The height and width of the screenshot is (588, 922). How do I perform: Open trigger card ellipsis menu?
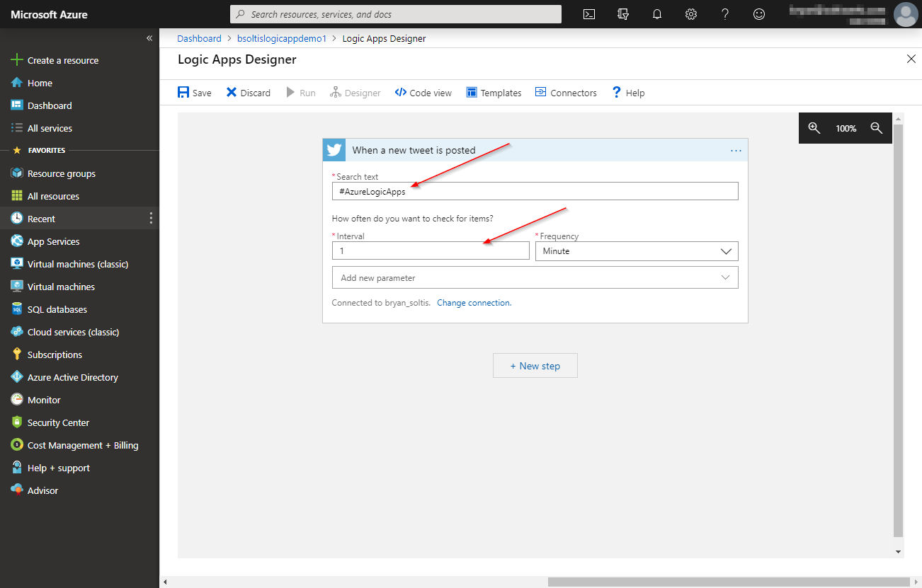coord(736,151)
